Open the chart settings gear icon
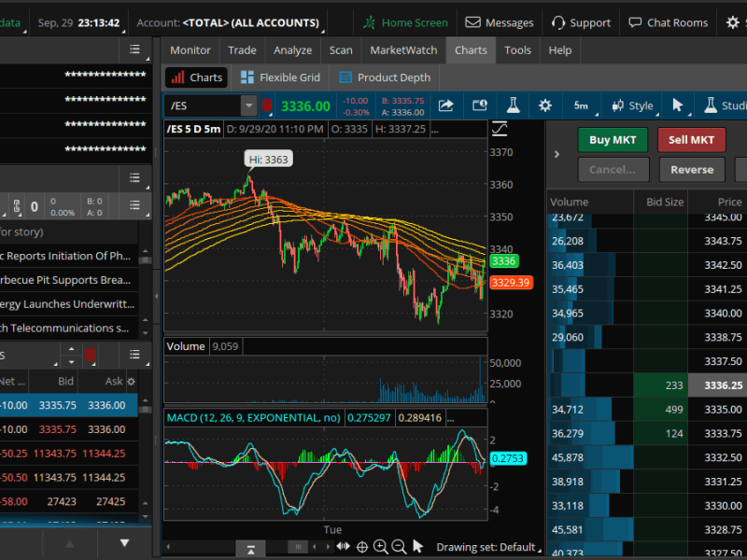Screen dimensions: 747x560 (545, 106)
